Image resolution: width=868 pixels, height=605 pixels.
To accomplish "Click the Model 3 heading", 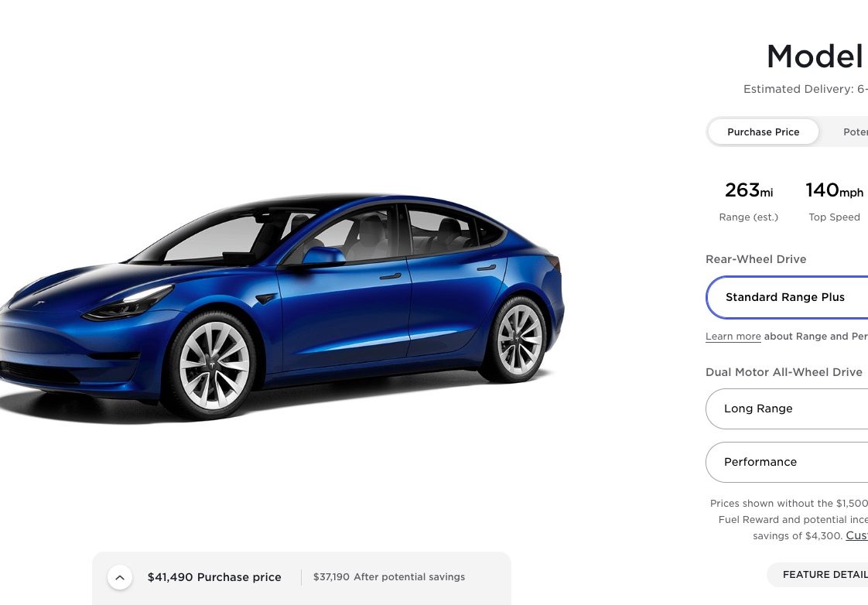I will 816,57.
